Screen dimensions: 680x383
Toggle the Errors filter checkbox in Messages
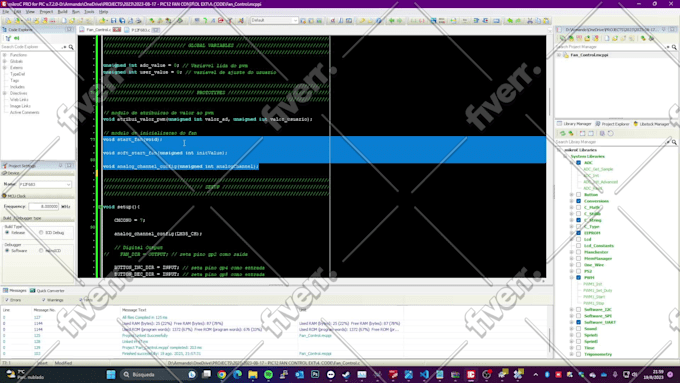click(6, 300)
